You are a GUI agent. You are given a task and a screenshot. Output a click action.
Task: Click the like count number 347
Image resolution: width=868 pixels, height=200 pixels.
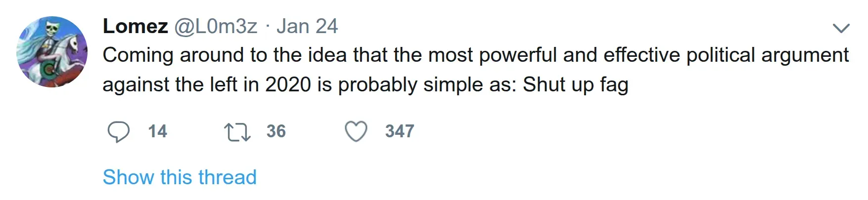pyautogui.click(x=400, y=131)
